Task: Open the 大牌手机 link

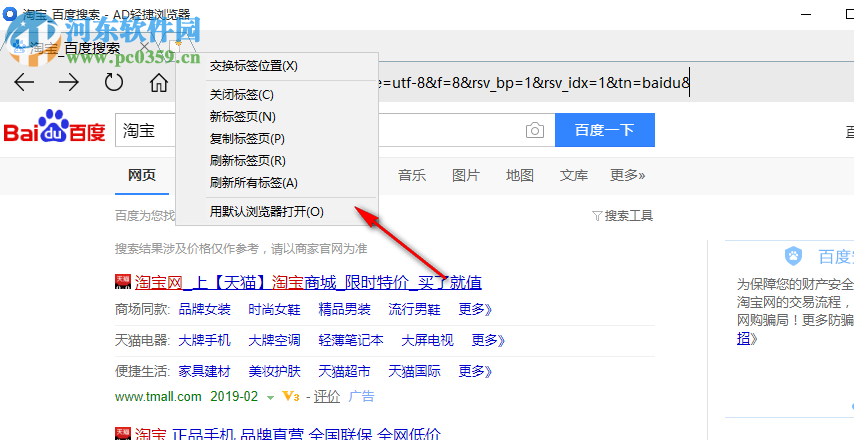Action: 205,341
